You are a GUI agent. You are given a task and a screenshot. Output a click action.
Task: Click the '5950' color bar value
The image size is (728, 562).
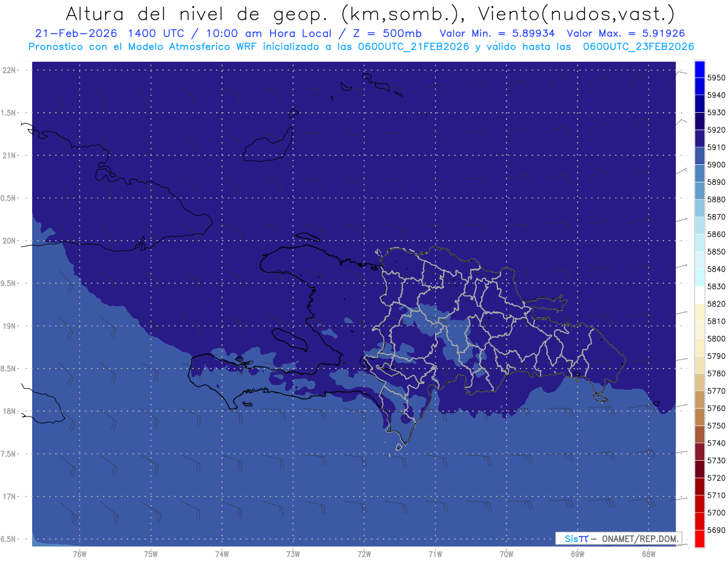(716, 78)
